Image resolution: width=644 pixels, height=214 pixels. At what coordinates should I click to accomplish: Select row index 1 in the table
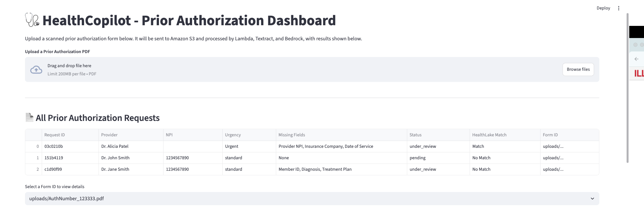pyautogui.click(x=33, y=158)
